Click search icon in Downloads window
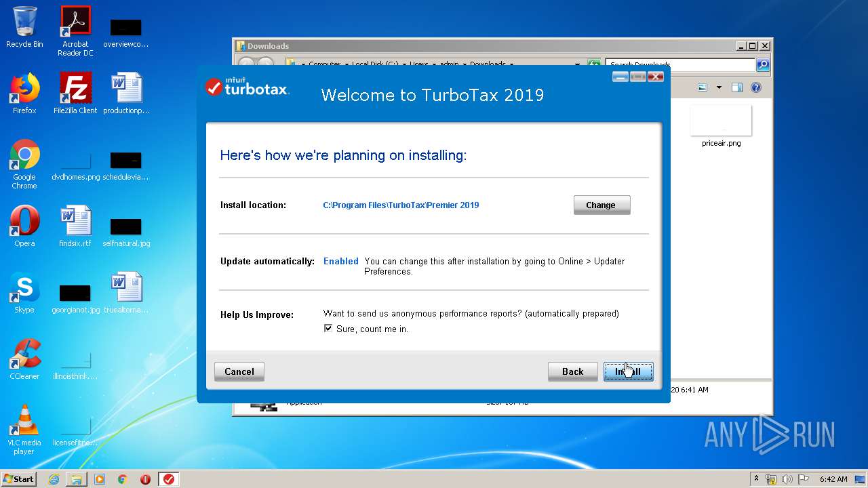The image size is (868, 488). click(x=763, y=64)
